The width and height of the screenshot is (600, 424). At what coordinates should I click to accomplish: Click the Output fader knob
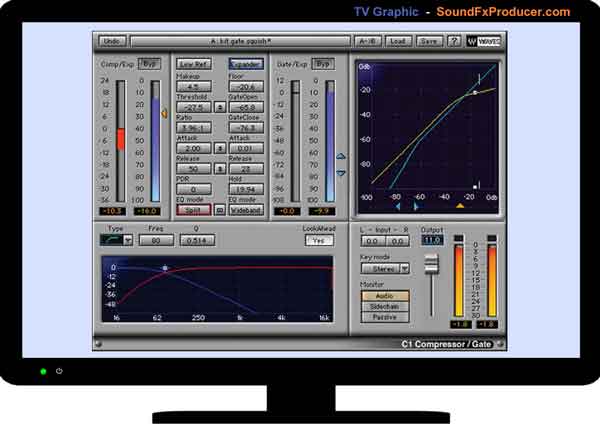432,264
